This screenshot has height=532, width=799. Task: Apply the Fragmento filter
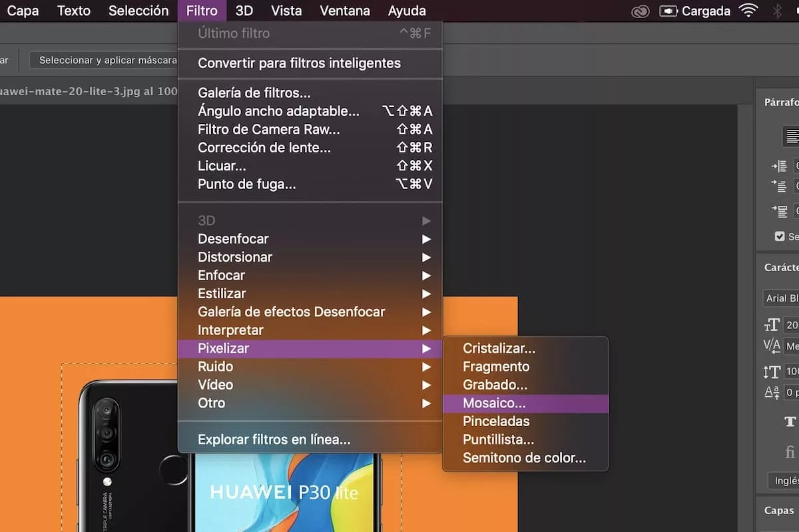click(x=525, y=366)
